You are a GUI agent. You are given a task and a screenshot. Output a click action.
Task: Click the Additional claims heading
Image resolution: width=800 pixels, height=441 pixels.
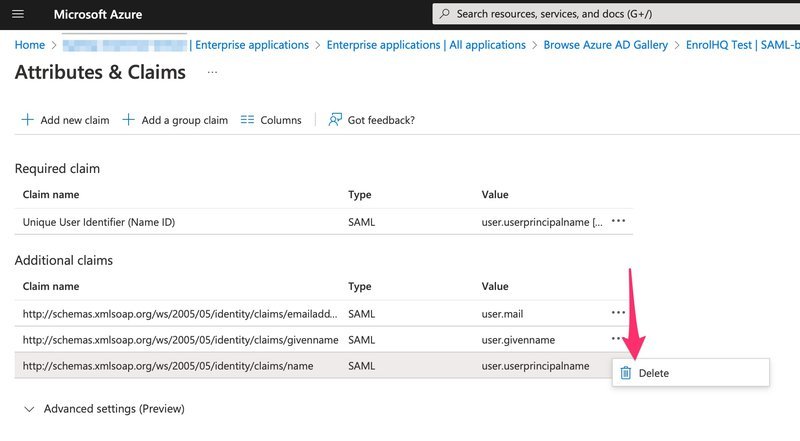[64, 260]
